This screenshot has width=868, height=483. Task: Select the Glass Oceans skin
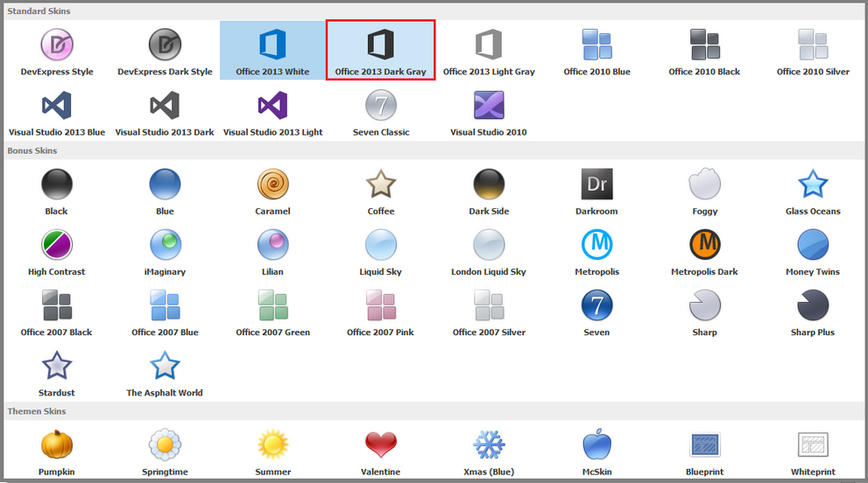click(813, 191)
